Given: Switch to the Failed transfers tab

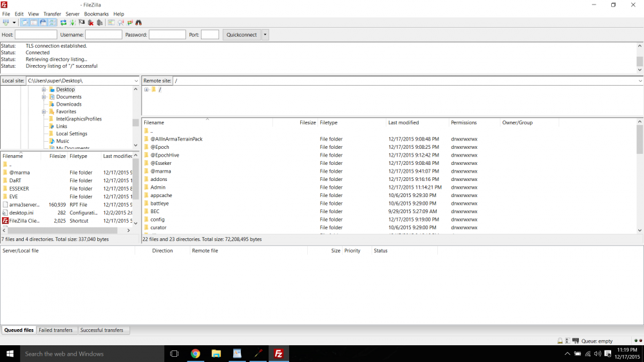Looking at the screenshot, I should 56,330.
